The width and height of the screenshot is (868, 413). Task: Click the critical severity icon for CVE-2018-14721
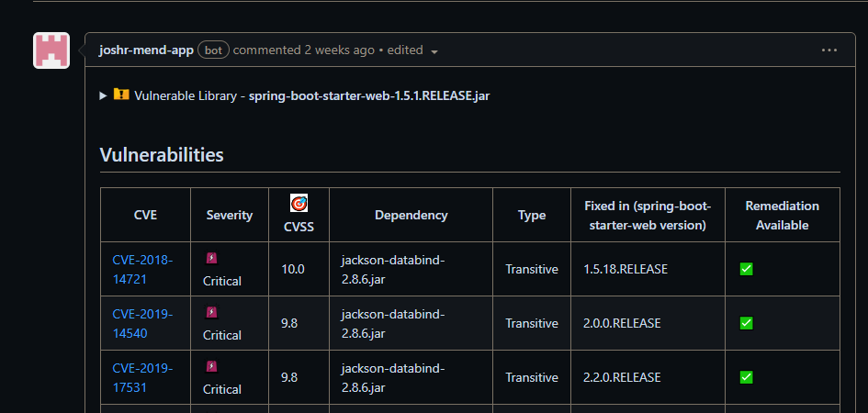coord(211,259)
